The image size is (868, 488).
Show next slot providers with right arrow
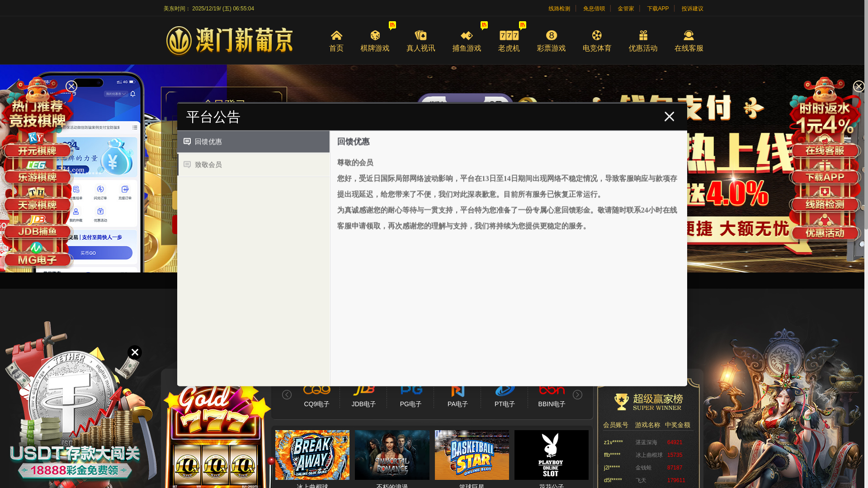point(577,395)
